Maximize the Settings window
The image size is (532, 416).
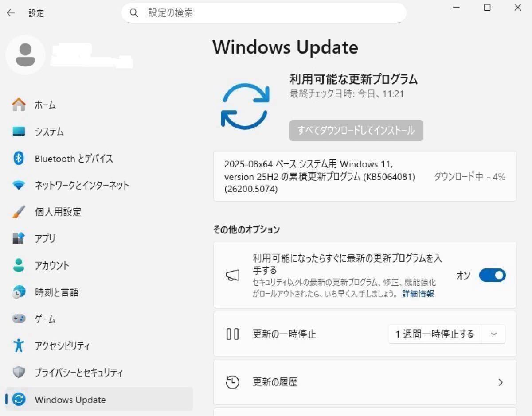pyautogui.click(x=487, y=8)
